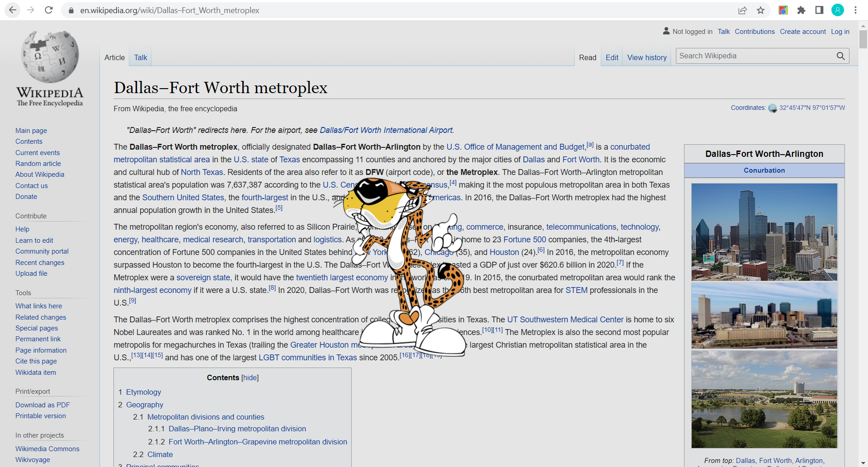This screenshot has height=467, width=868.
Task: Click What links here tool link
Action: [38, 306]
